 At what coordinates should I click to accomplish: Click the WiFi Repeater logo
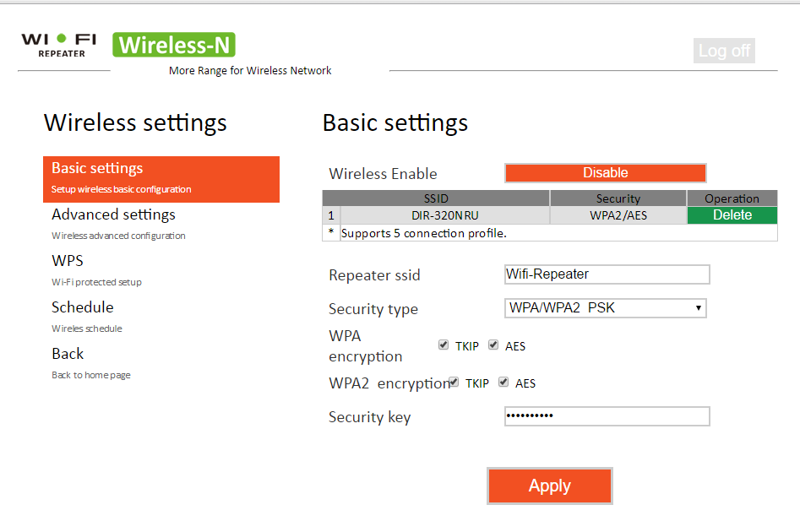tap(58, 45)
